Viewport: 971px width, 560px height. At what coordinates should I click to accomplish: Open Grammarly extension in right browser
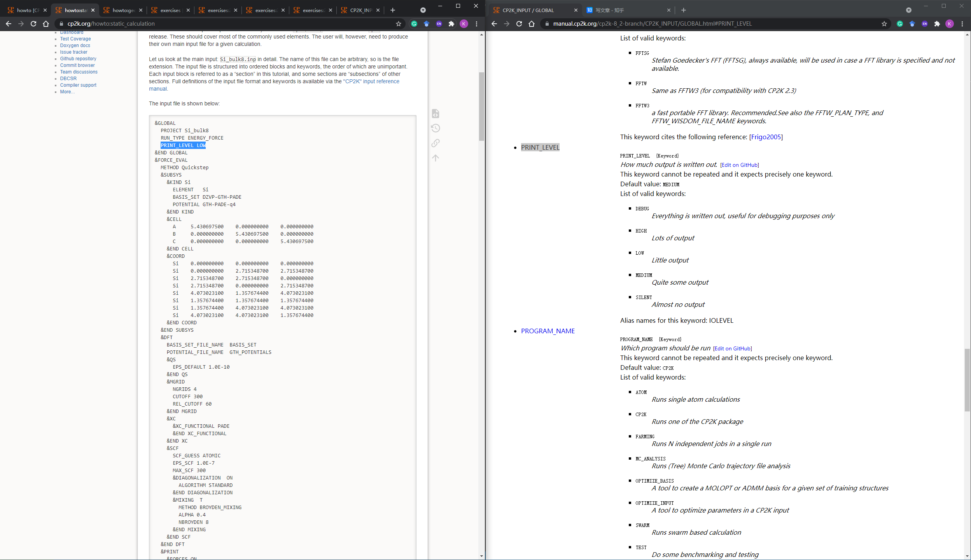899,24
